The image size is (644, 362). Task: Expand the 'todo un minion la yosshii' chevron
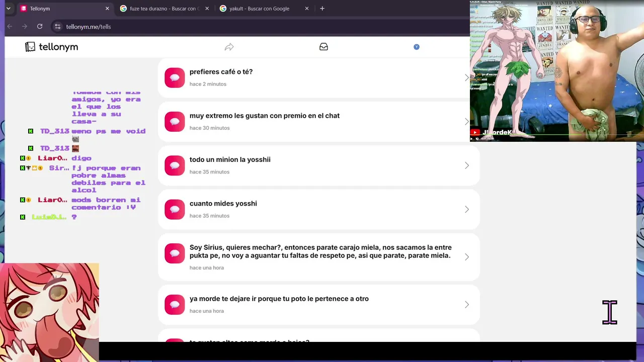point(467,165)
